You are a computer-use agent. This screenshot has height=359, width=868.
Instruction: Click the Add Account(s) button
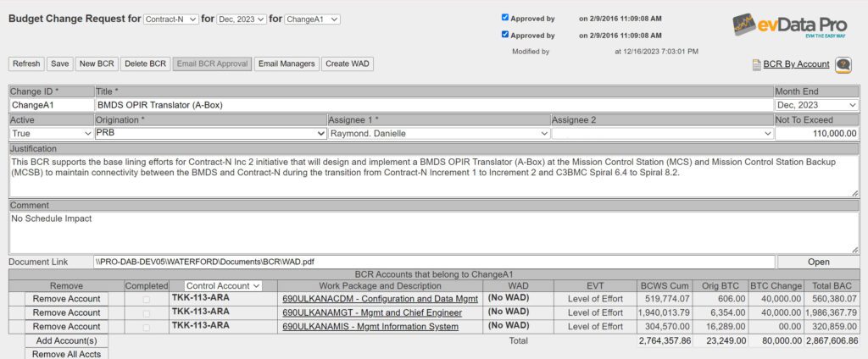click(x=66, y=340)
